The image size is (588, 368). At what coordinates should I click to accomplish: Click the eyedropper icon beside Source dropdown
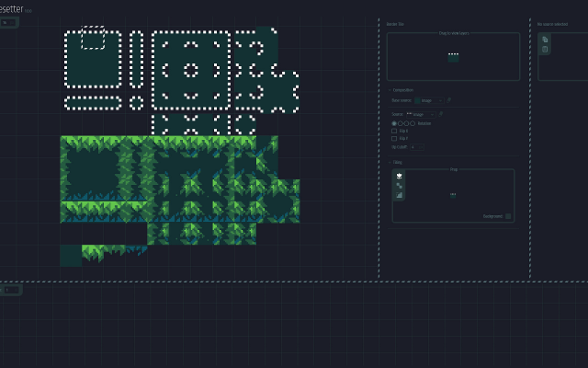click(x=441, y=114)
